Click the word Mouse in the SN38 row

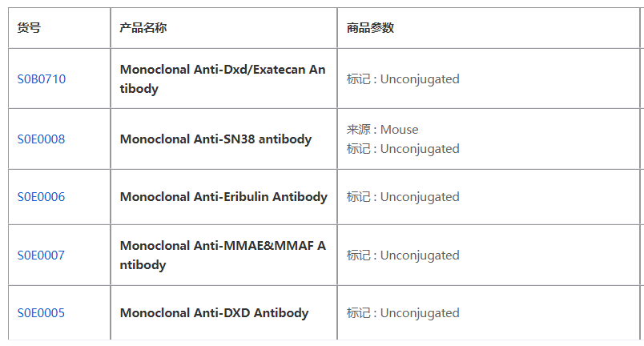coord(399,130)
